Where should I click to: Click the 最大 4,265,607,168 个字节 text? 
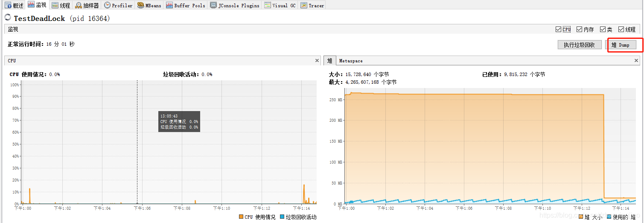[362, 82]
